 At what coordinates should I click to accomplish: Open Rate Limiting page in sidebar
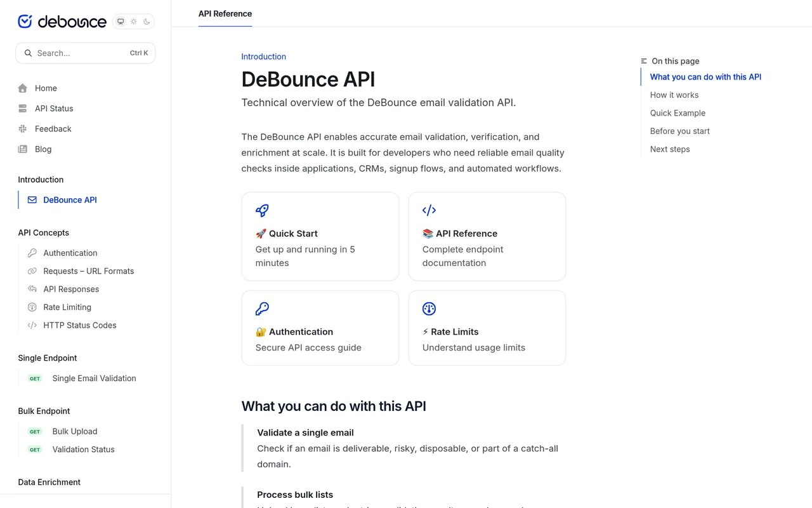[67, 307]
